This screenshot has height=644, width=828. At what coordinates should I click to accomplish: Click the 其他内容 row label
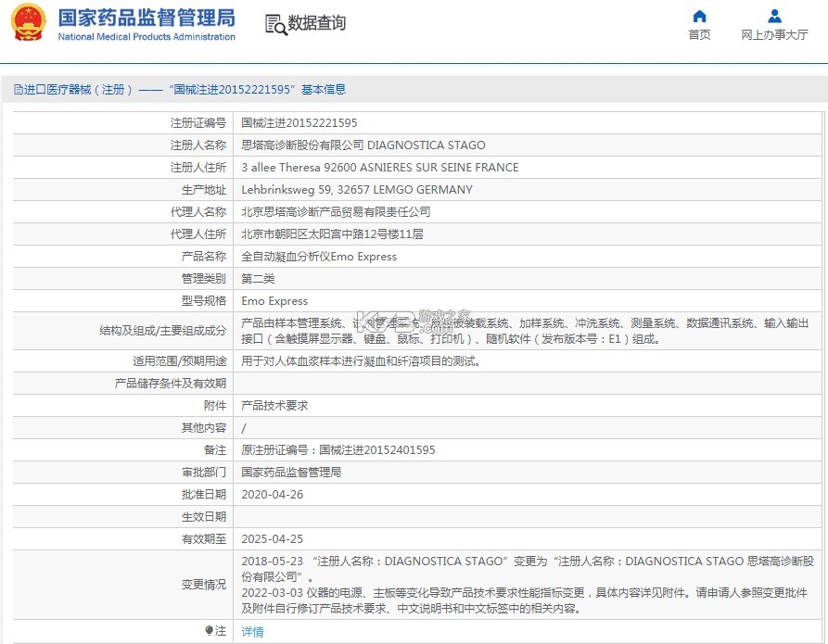tap(204, 428)
